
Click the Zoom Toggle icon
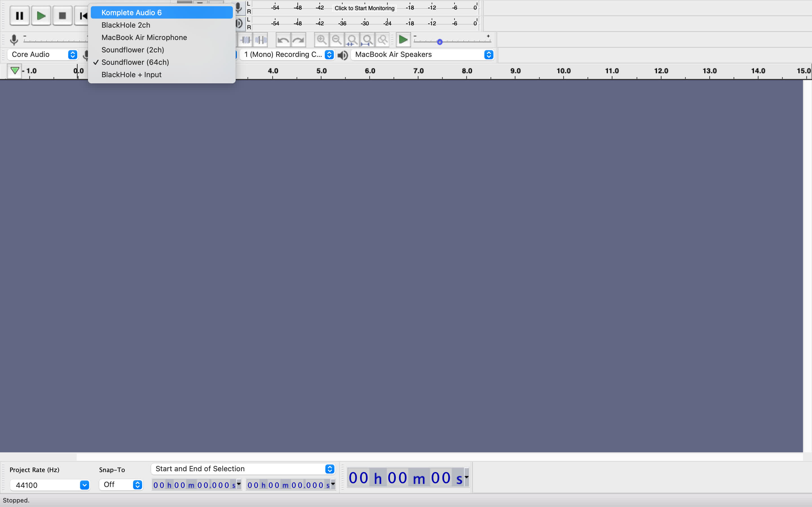pos(383,40)
